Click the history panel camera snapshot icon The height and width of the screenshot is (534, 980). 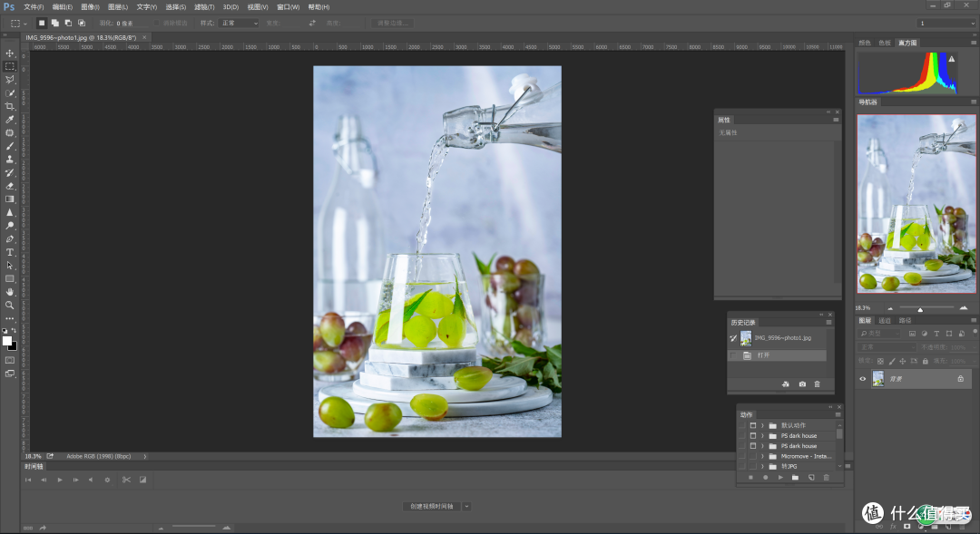click(x=802, y=384)
